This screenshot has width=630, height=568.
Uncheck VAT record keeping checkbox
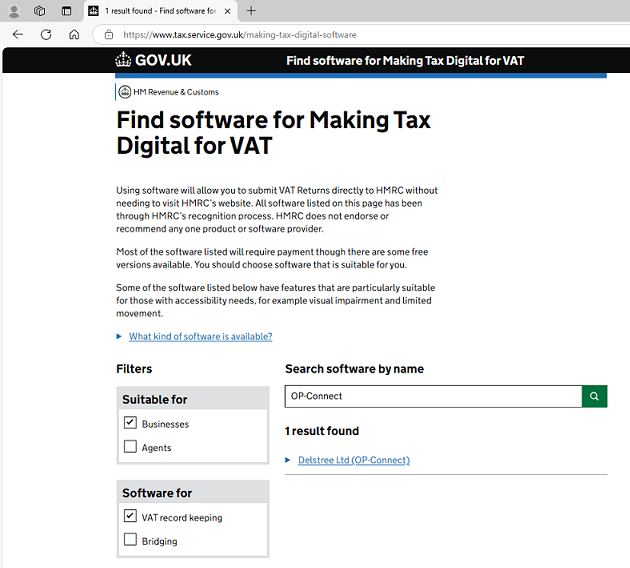tap(130, 517)
